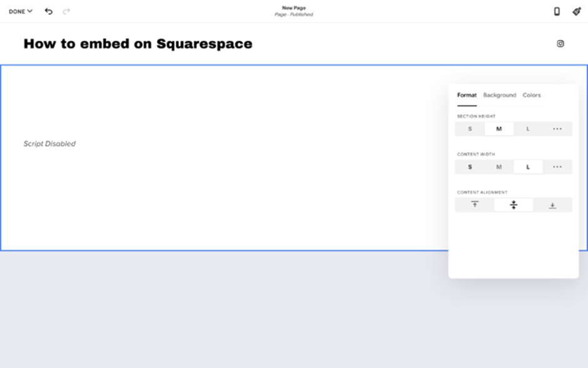Switch to mobile device preview
Viewport: 588px width, 368px height.
tap(557, 12)
